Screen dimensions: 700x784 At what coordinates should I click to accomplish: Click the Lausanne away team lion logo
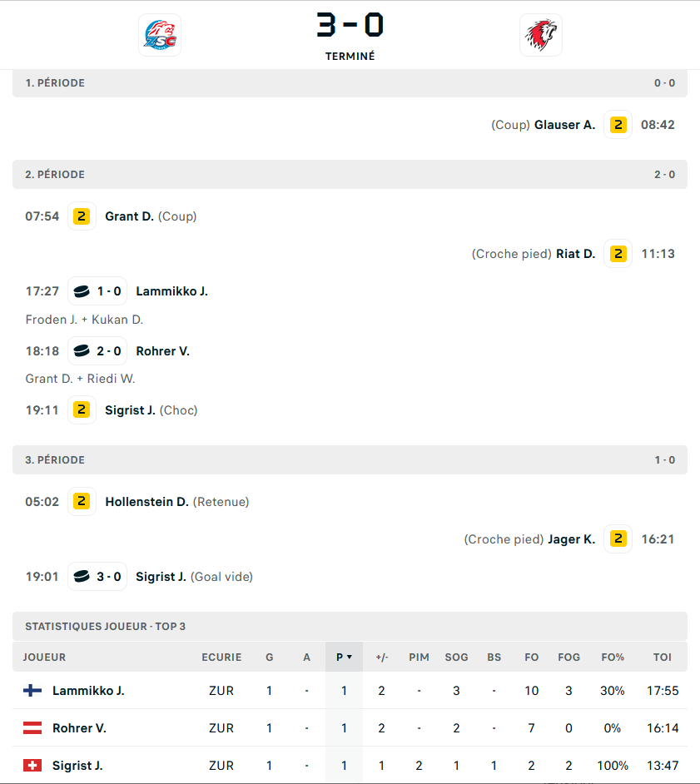540,35
